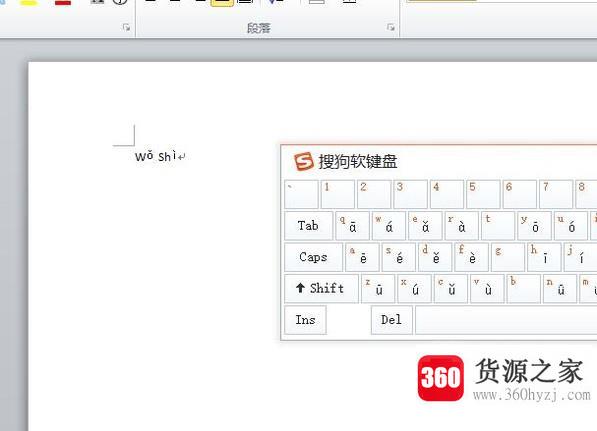Insert ō using the y key
This screenshot has height=431, width=597.
535,225
